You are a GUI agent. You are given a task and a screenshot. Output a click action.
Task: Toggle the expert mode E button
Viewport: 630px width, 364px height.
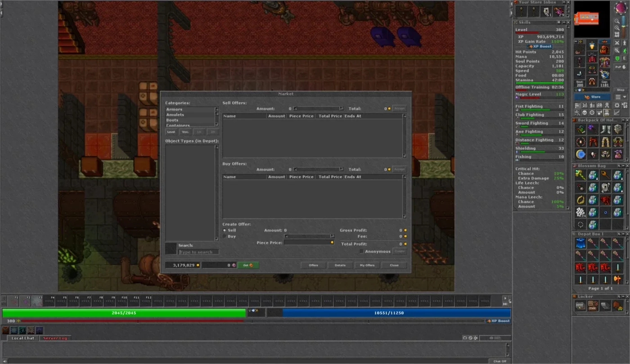pos(625,58)
